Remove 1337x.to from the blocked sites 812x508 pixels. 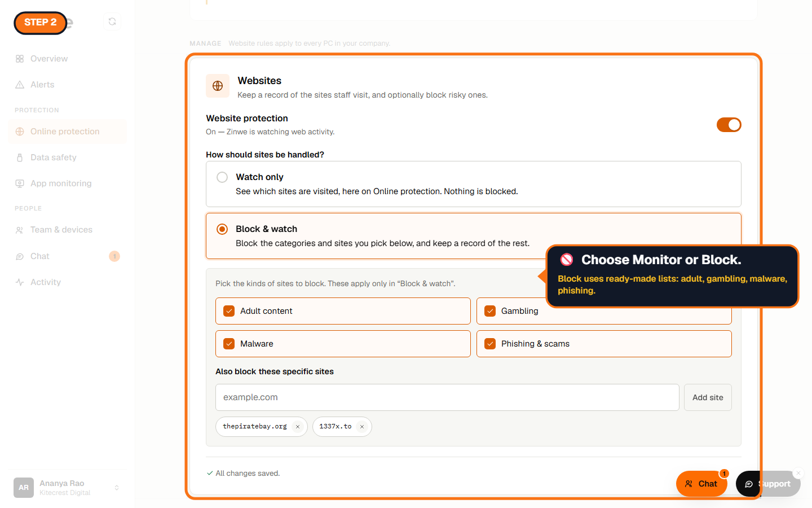(x=362, y=427)
